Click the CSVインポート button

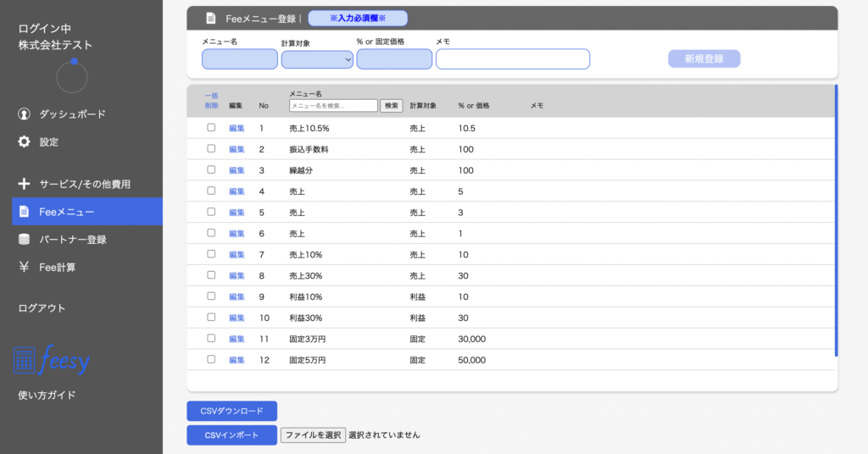pyautogui.click(x=232, y=435)
